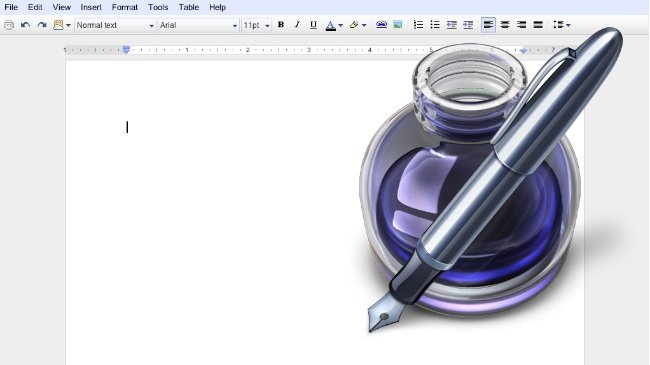Open the Edit menu
Screen dimensions: 650x365
[35, 7]
